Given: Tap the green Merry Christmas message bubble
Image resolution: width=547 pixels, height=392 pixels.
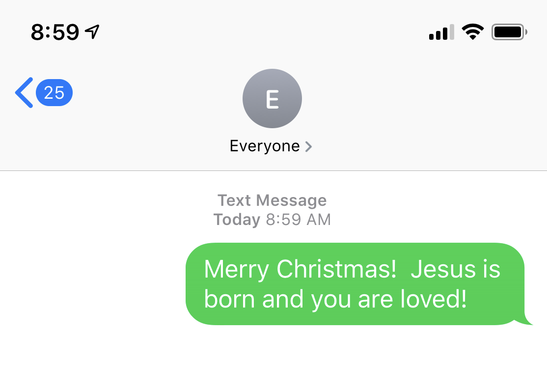Looking at the screenshot, I should (355, 284).
